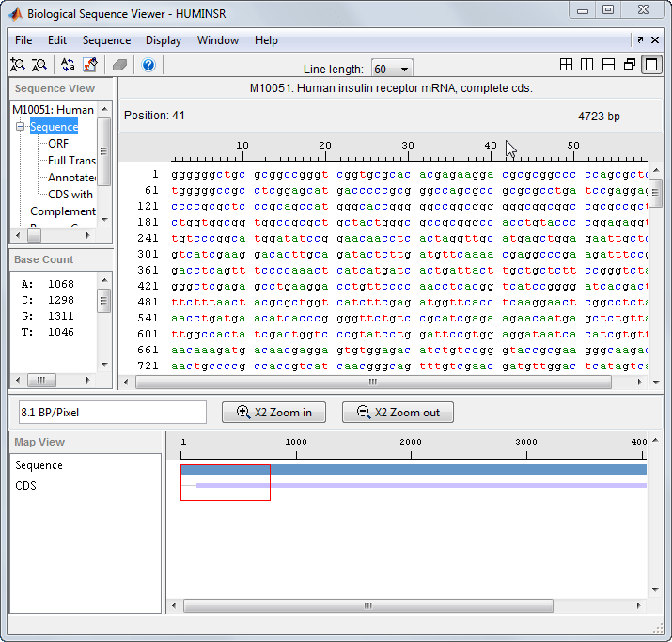Click Map View scroll down arrow
The height and width of the screenshot is (642, 672).
point(655,589)
